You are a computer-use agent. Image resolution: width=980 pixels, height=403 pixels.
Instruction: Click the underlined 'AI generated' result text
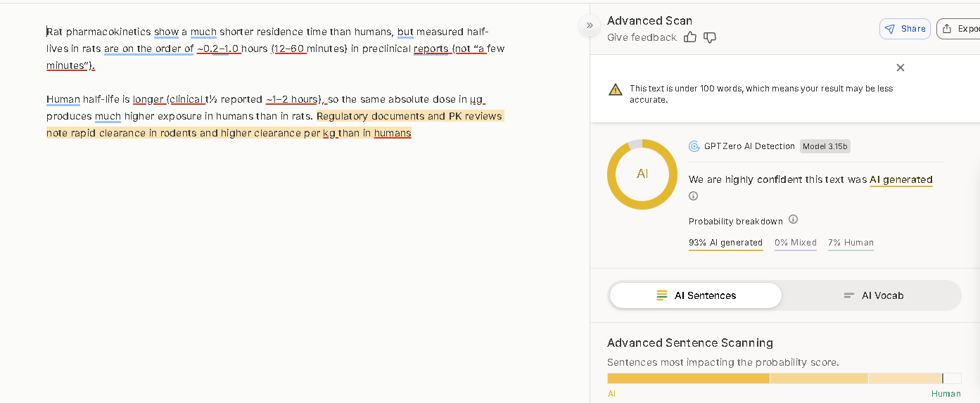tap(901, 179)
